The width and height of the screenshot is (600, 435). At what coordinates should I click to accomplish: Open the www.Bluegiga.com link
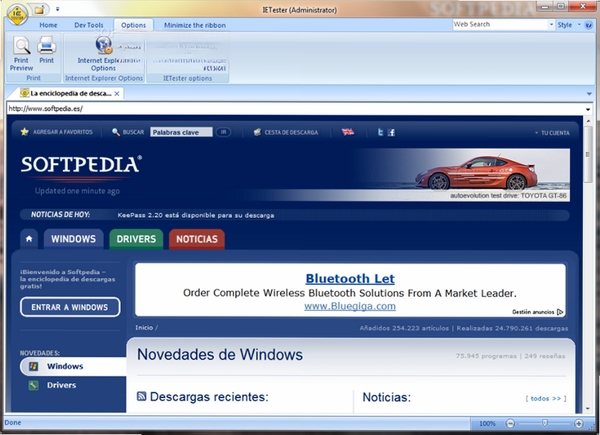(350, 306)
